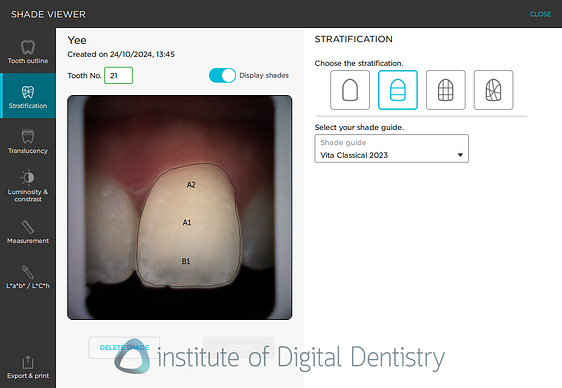Viewport: 562px width, 388px height.
Task: Click the A1 shade label on tooth
Action: pyautogui.click(x=187, y=223)
